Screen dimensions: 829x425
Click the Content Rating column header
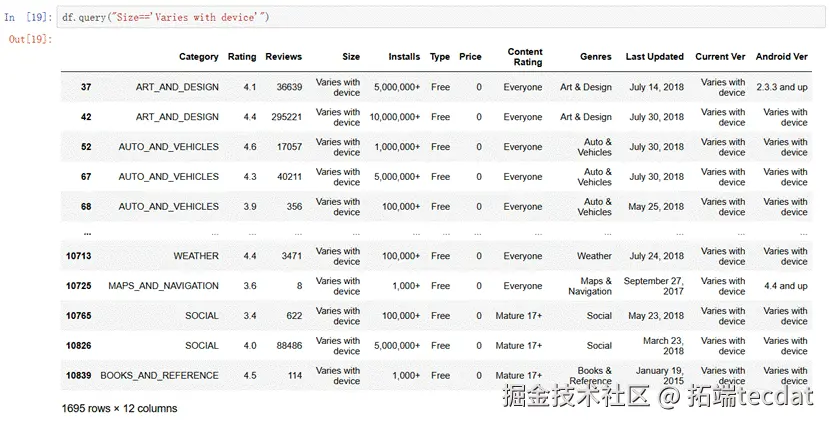pos(524,57)
